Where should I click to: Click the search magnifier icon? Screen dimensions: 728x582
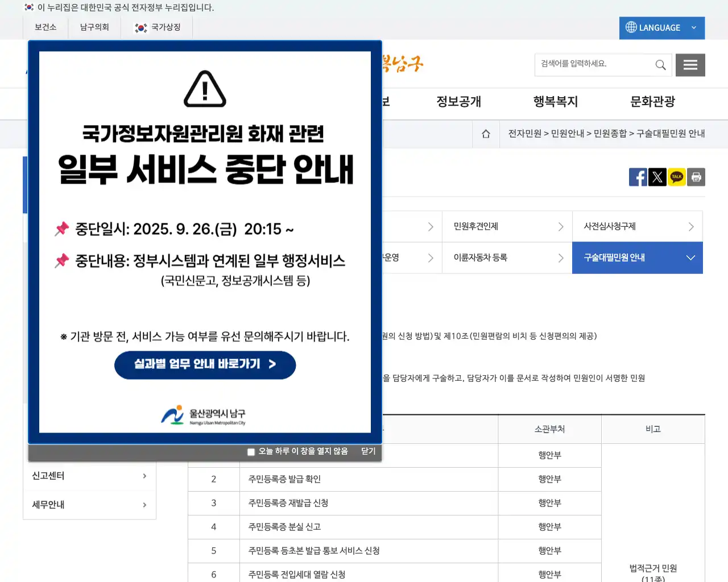click(660, 65)
